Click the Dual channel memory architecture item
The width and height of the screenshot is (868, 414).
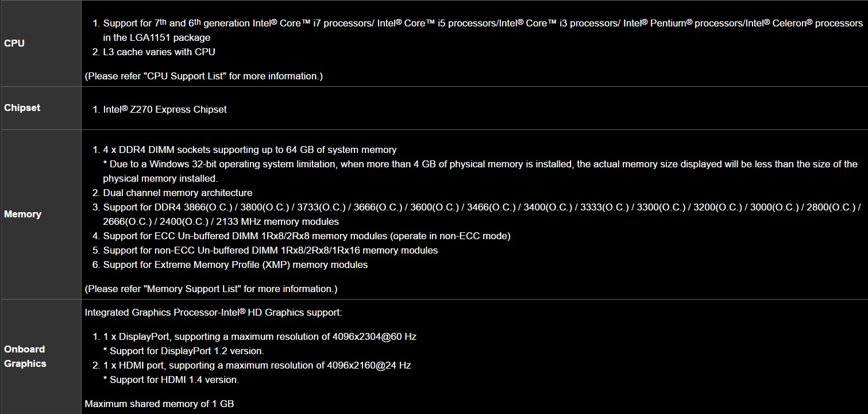point(178,193)
